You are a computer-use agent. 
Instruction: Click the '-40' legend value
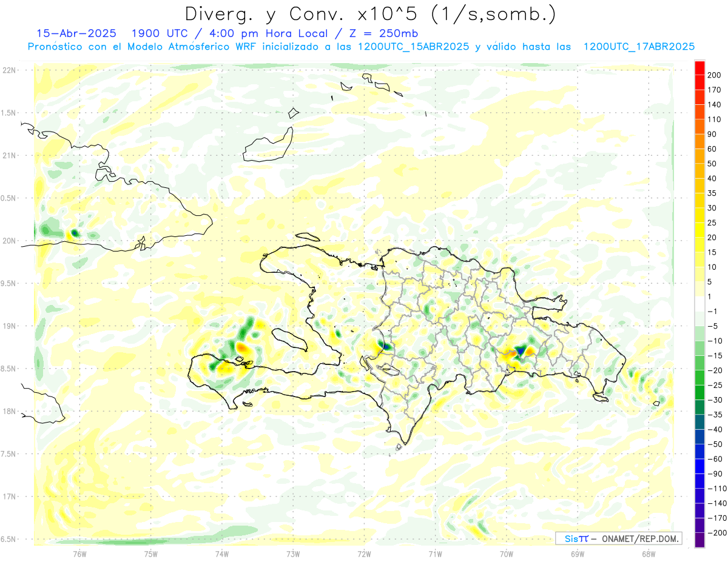[x=714, y=429]
